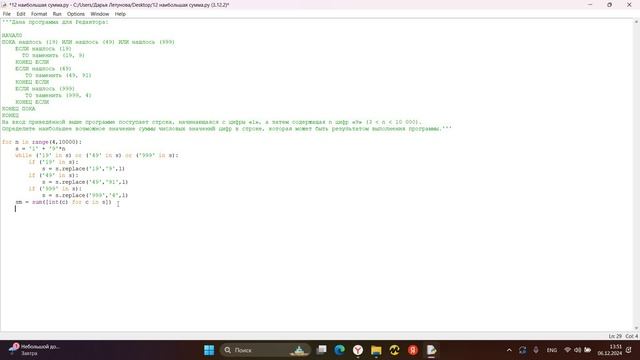640x360 pixels.
Task: Click the "if ('19' in s):" line
Action: click(53, 162)
